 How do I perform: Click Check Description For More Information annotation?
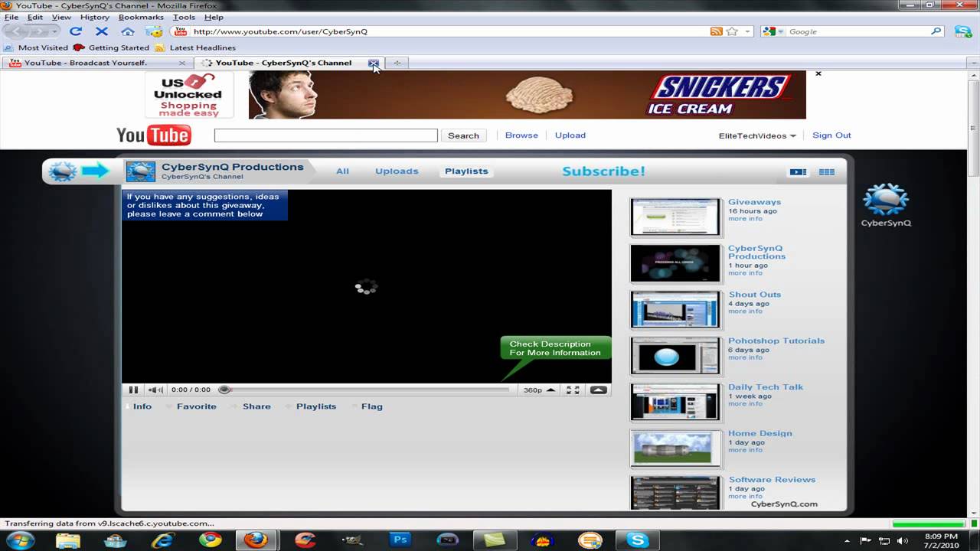[x=555, y=348]
